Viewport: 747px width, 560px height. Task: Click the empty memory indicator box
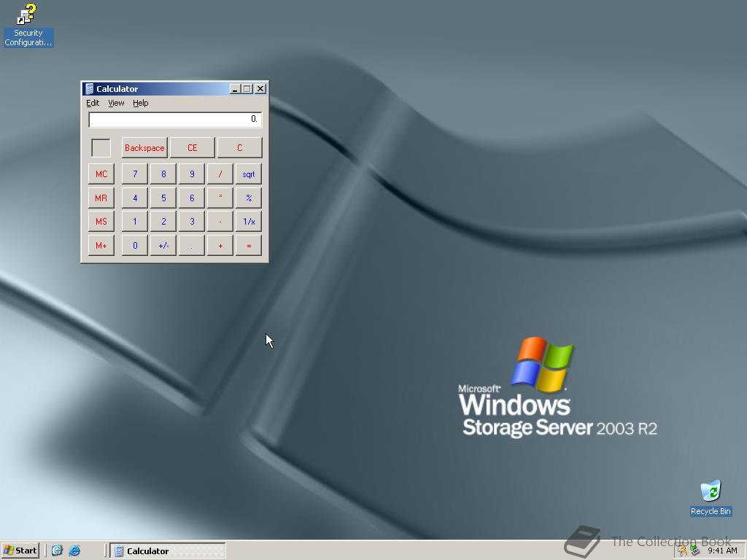pos(101,148)
